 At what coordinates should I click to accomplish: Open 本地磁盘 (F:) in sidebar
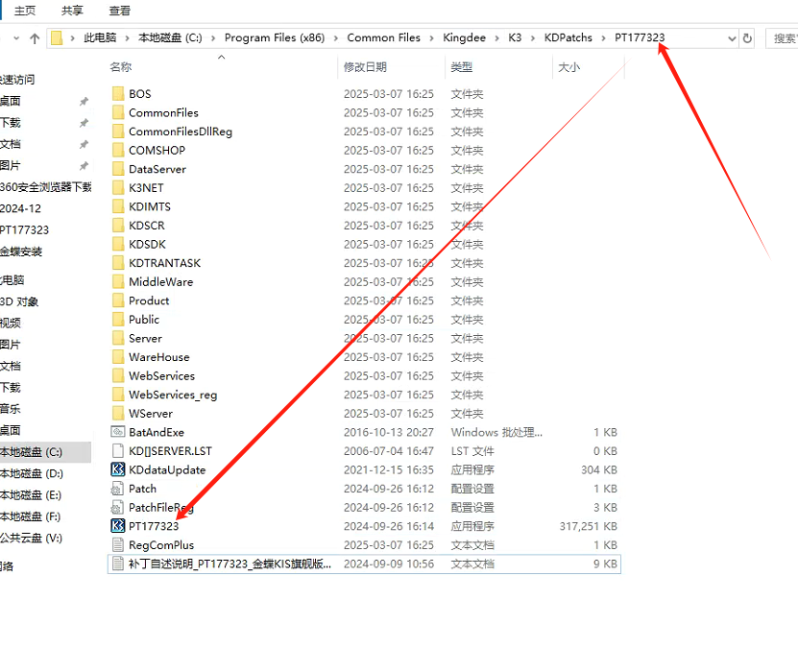click(31, 516)
